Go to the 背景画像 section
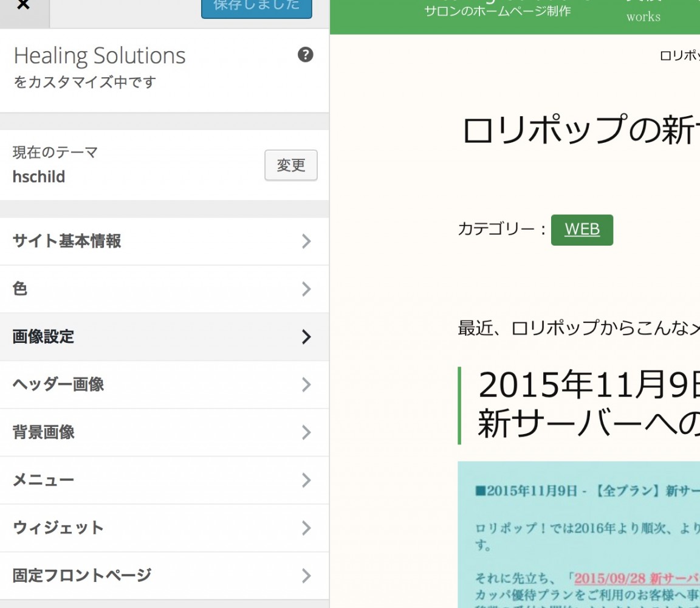This screenshot has height=608, width=700. click(43, 432)
